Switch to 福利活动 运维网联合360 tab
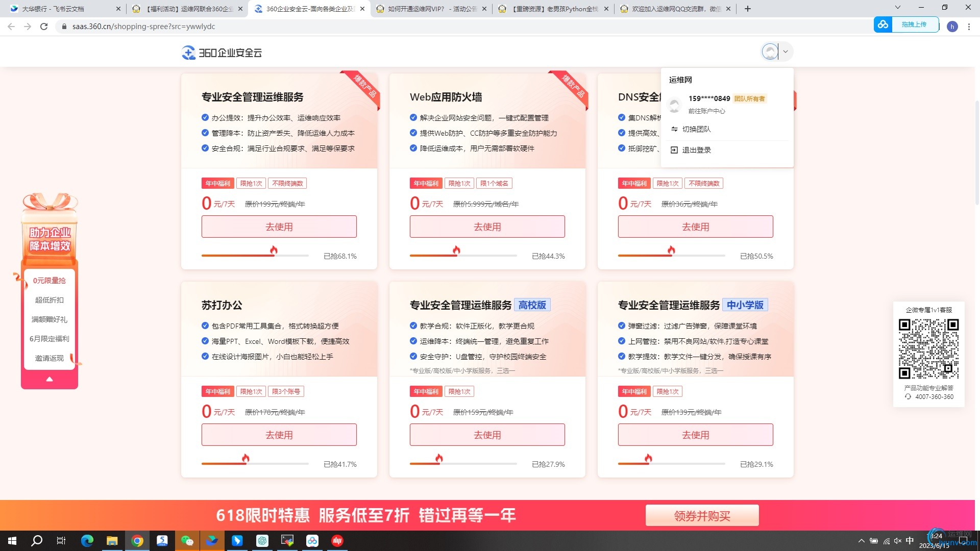The height and width of the screenshot is (551, 980). coord(187,9)
